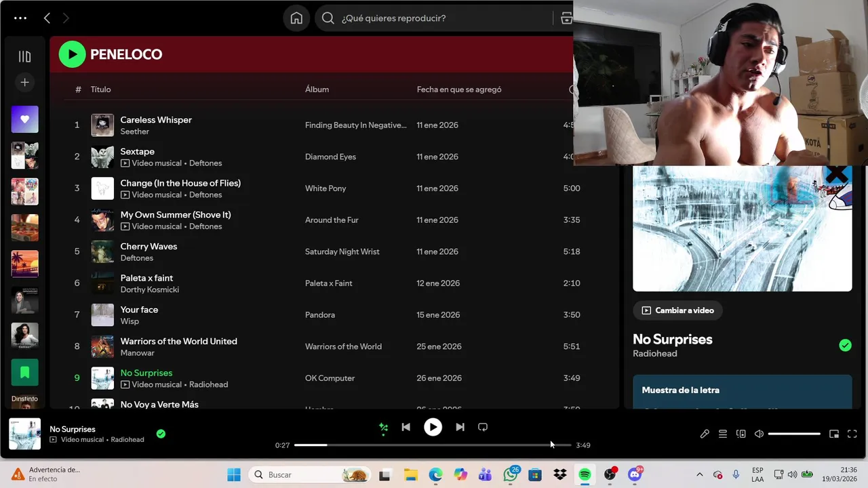Open 'Muestra de la letra' lyrics card
The image size is (868, 488).
tap(742, 392)
